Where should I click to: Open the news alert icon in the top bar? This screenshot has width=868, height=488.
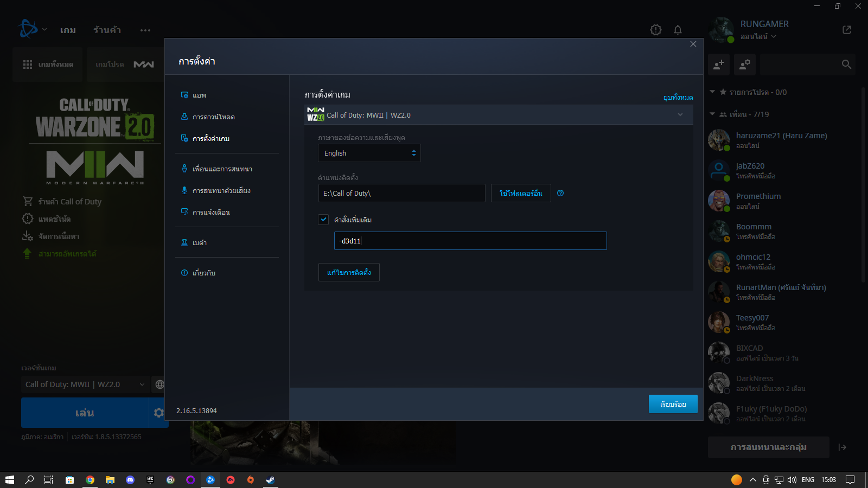[x=656, y=30]
